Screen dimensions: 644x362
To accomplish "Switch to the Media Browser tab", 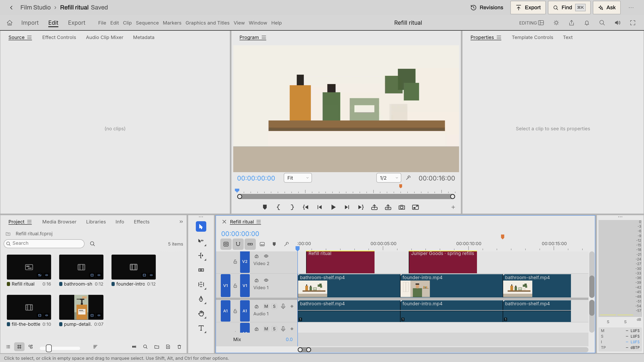I will tap(59, 222).
